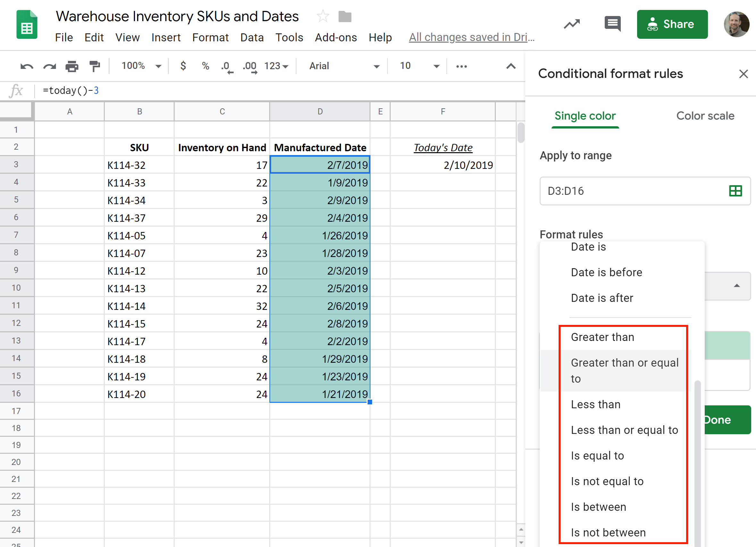Open the 123 number format dropdown
The width and height of the screenshot is (756, 547).
pyautogui.click(x=276, y=66)
